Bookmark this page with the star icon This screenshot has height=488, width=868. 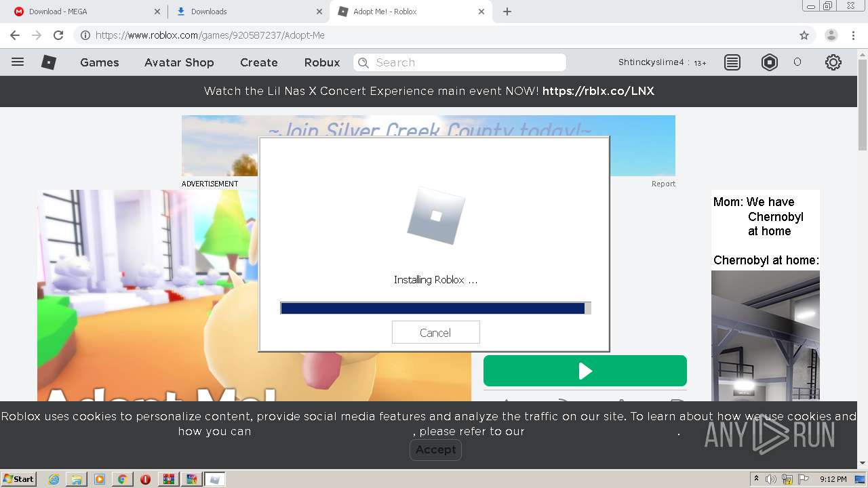coord(804,35)
